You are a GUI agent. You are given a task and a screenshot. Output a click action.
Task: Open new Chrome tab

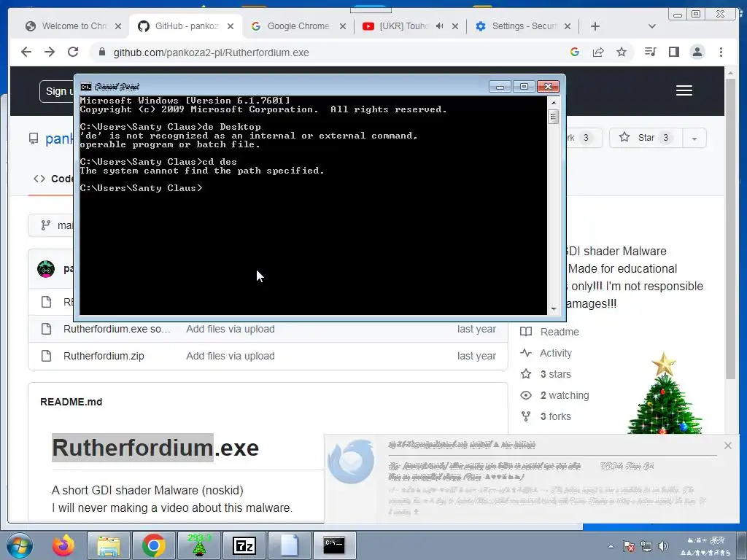click(595, 26)
